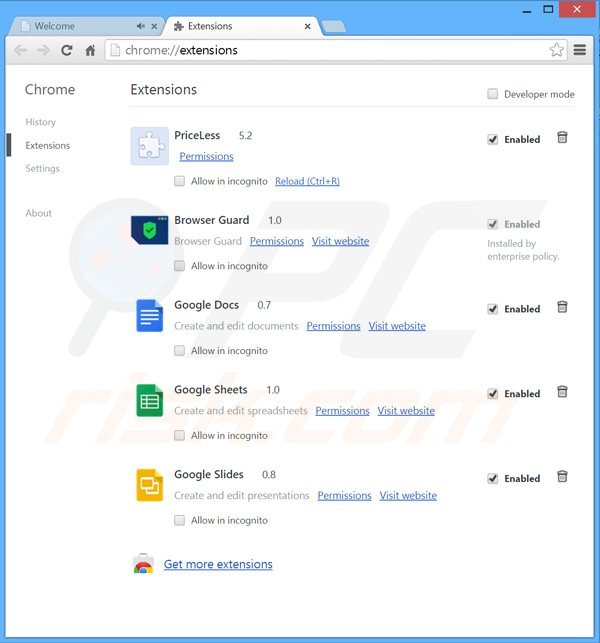Allow Google Docs in incognito
Viewport: 600px width, 643px height.
[179, 351]
